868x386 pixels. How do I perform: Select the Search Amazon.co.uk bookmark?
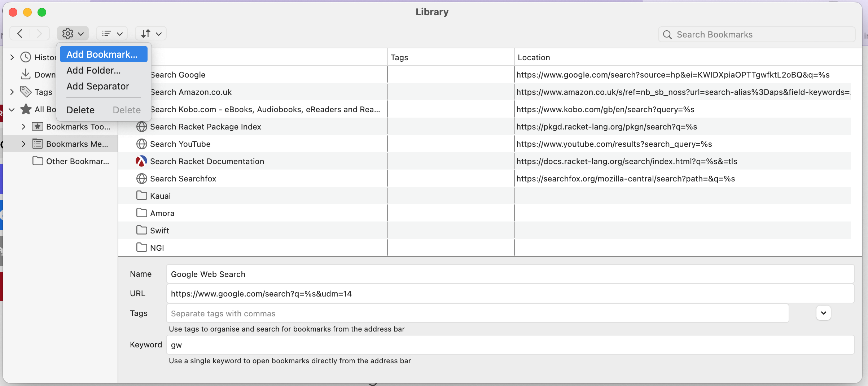(x=484, y=92)
